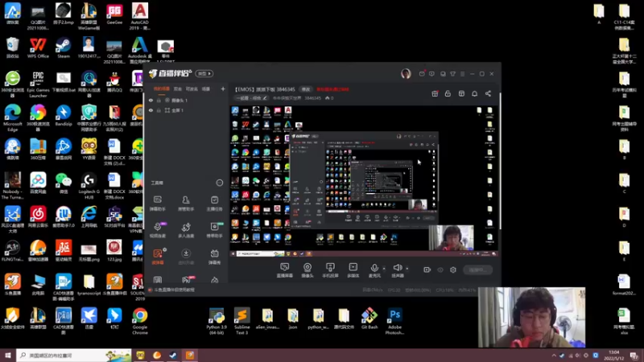Click the Windows taskbar search box

pos(74,356)
